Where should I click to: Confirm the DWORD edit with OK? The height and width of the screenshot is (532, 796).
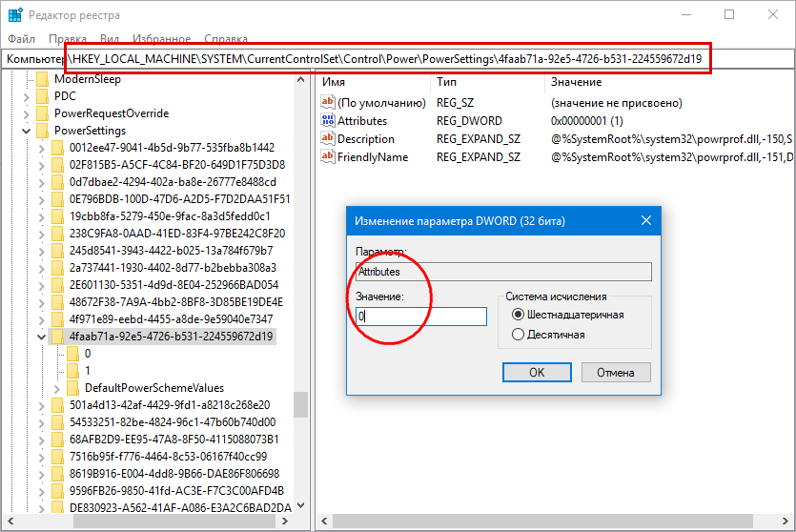point(537,372)
